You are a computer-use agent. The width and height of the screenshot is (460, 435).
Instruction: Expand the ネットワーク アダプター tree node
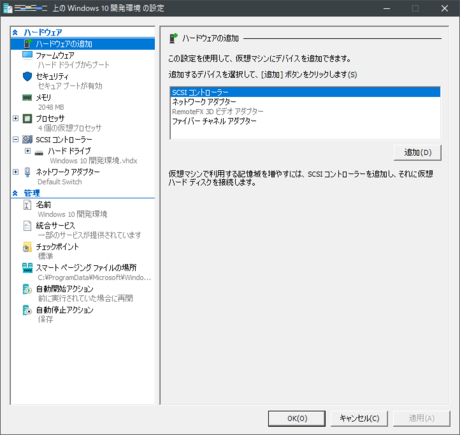pos(15,172)
